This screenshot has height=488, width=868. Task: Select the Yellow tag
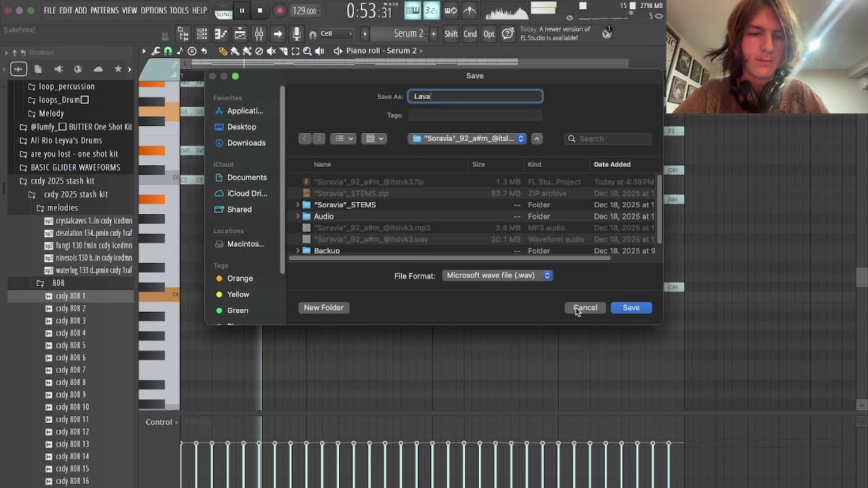pyautogui.click(x=237, y=295)
